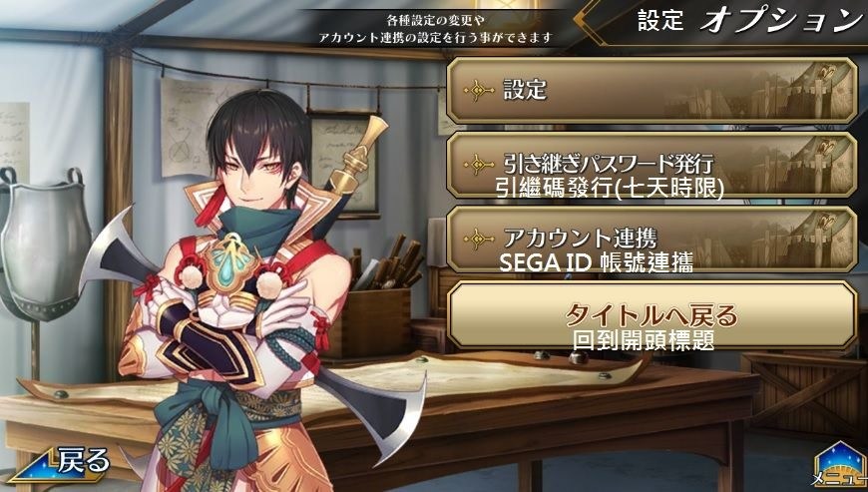Return to title with タイトルへ戻る

pyautogui.click(x=652, y=315)
